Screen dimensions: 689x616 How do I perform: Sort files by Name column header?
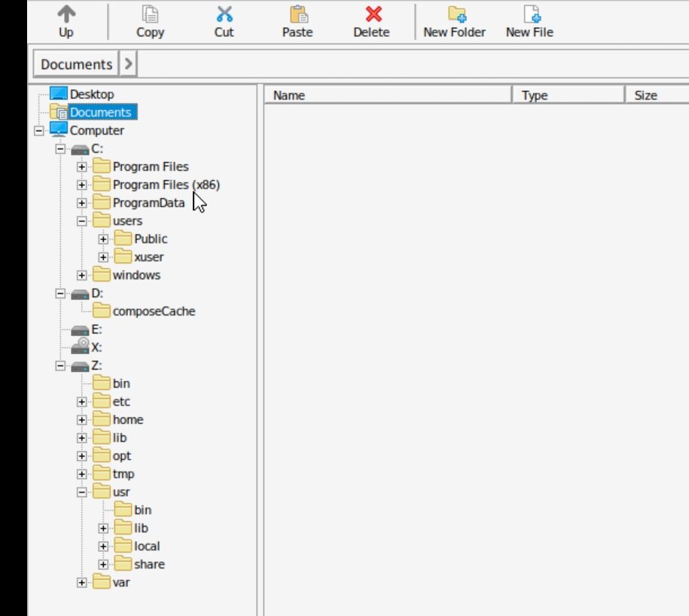coord(388,96)
